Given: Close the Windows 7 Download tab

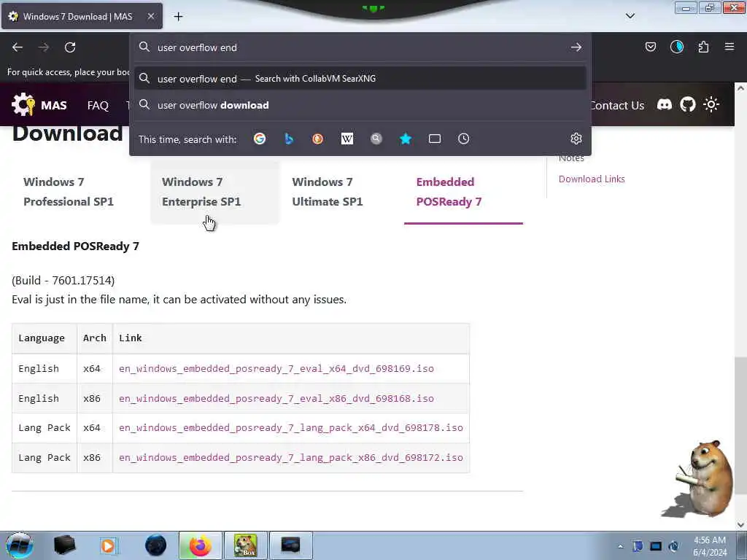Looking at the screenshot, I should [x=150, y=16].
